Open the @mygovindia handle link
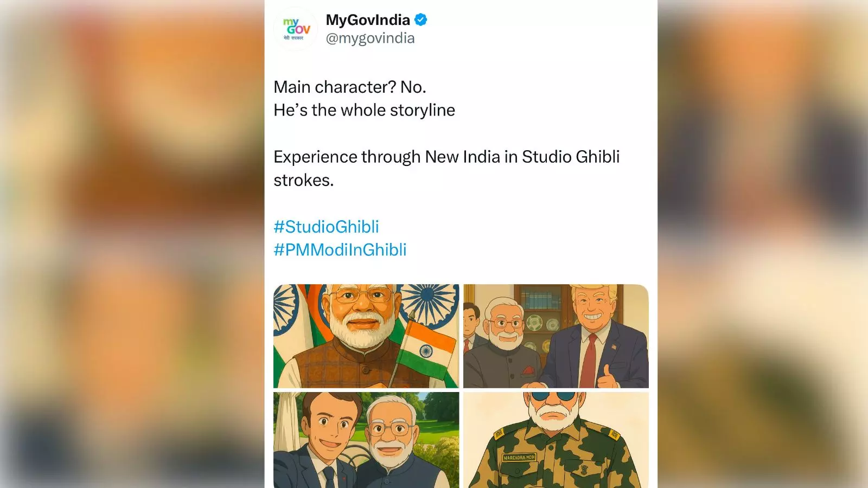Screen dimensions: 868x488 click(x=370, y=38)
